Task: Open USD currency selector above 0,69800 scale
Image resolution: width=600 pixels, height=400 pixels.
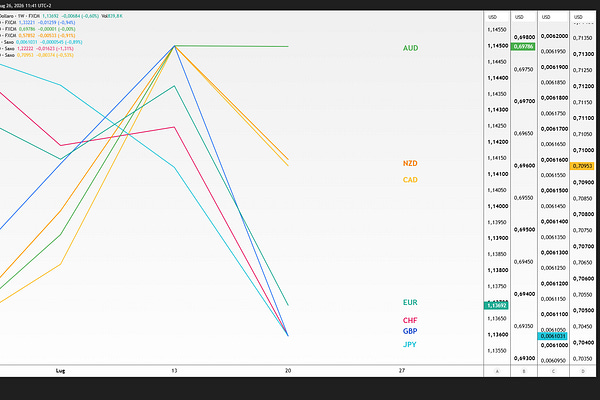Action: (x=519, y=17)
